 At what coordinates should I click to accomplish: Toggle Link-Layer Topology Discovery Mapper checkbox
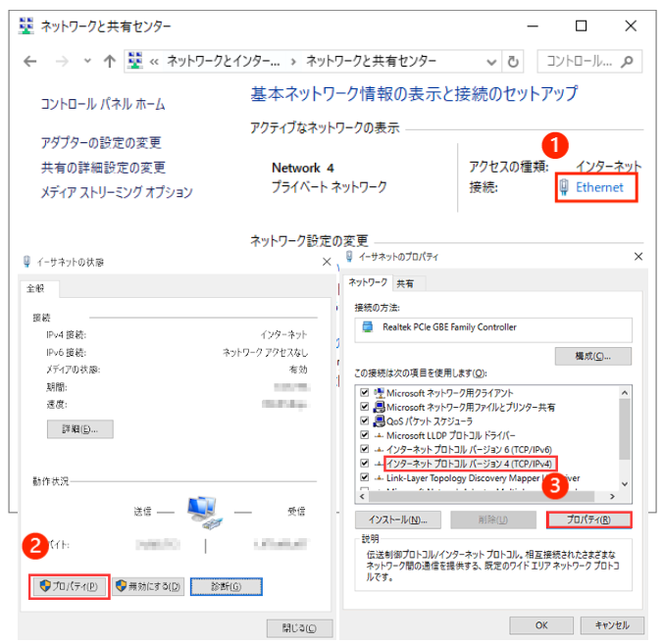pyautogui.click(x=365, y=477)
